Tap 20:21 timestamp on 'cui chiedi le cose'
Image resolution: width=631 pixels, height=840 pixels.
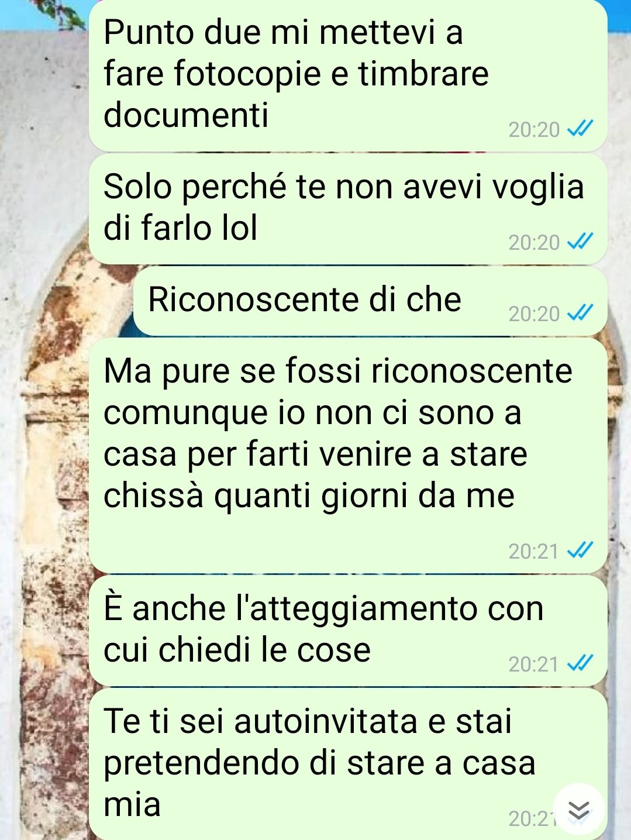(534, 664)
